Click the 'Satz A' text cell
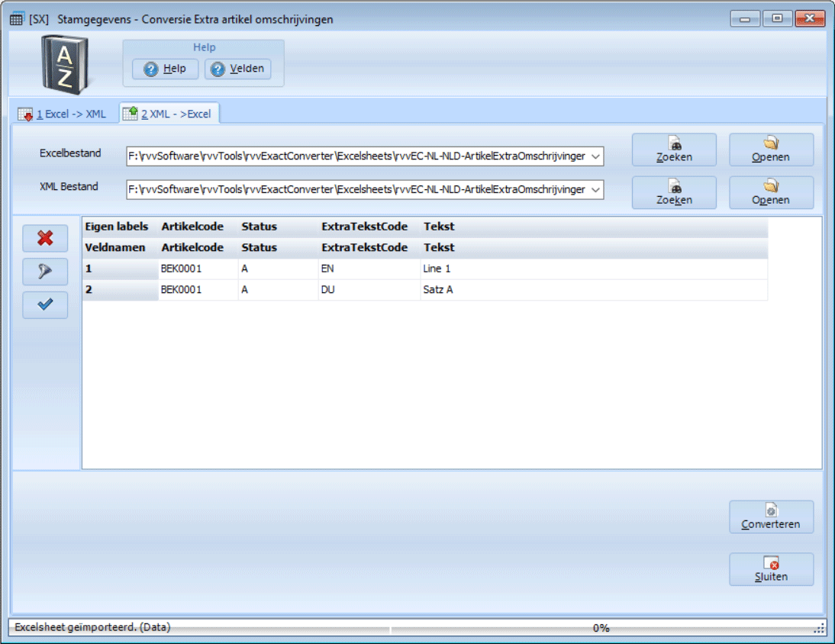The width and height of the screenshot is (835, 644). coord(594,290)
